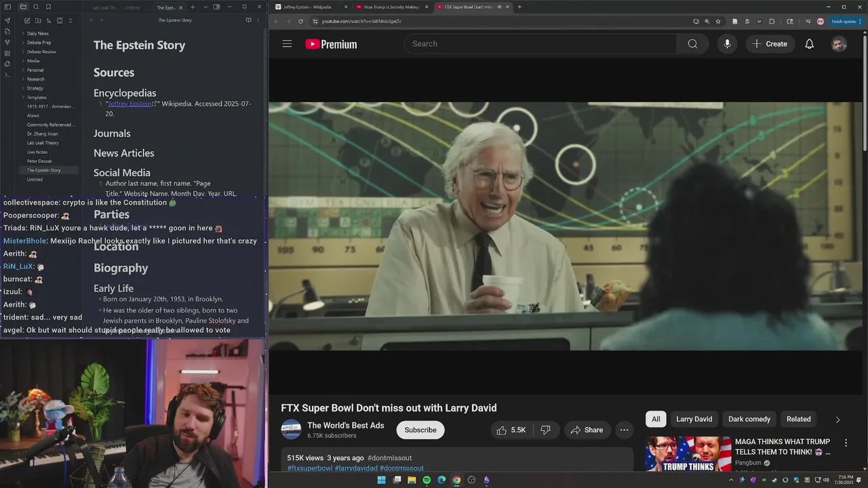The image size is (868, 488).
Task: Toggle Obsidian right sidebar icon
Action: pyautogui.click(x=216, y=7)
